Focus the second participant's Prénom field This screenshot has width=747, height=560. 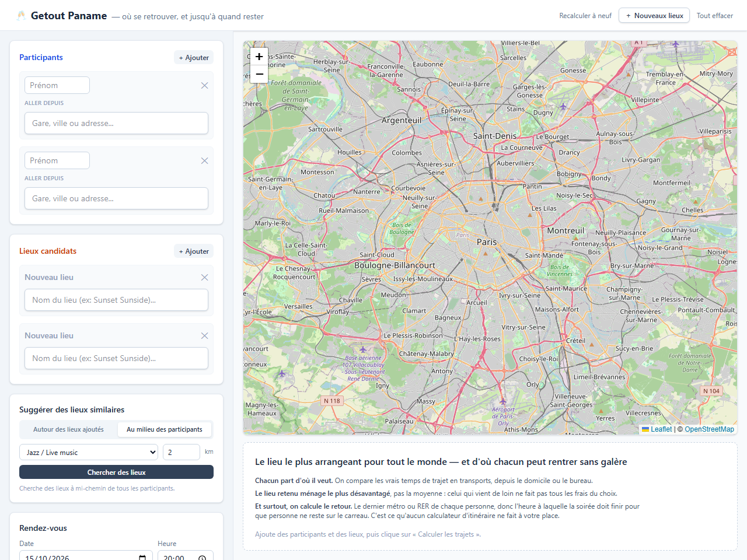(57, 160)
